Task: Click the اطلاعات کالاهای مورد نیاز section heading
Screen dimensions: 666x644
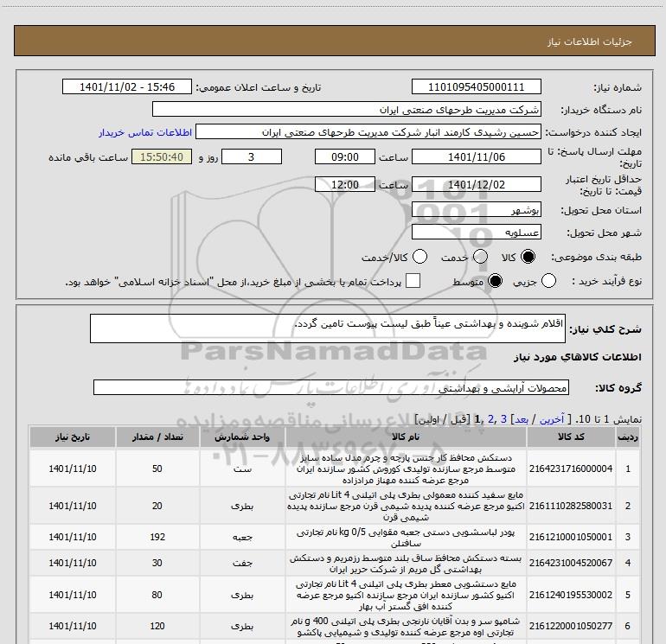Action: [577, 357]
